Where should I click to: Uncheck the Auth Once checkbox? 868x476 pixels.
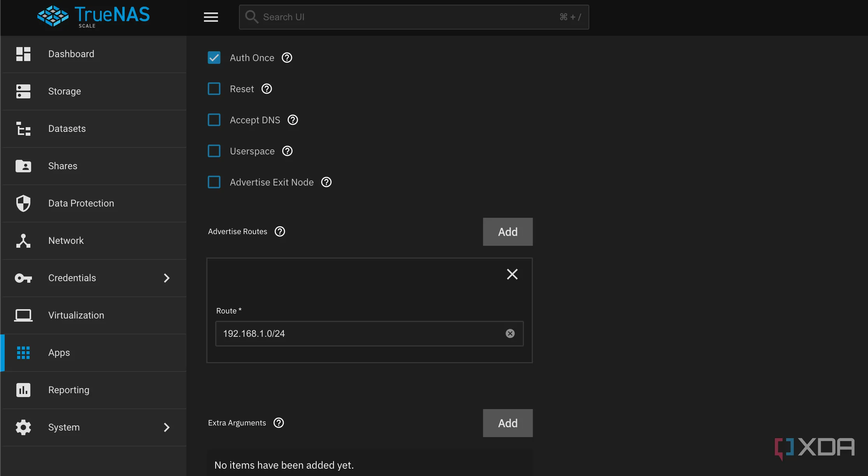(214, 58)
